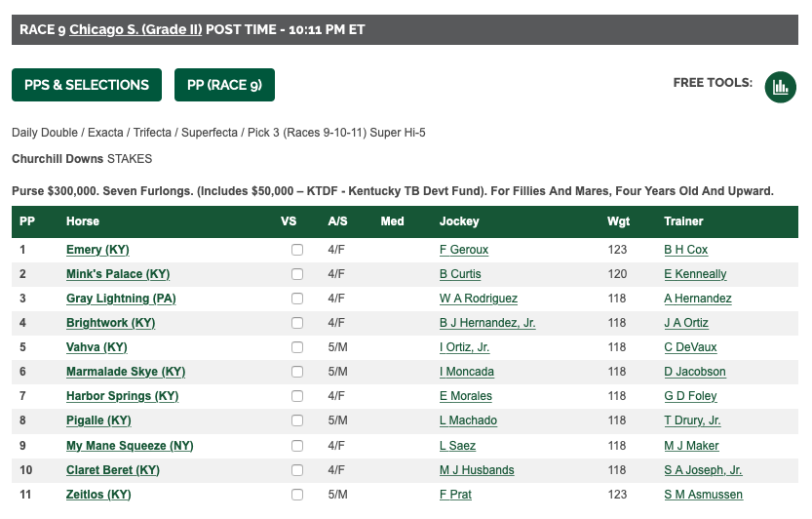Screen dimensions: 812x519
Task: View Gray Lightning (PA) horse details
Action: (x=121, y=299)
